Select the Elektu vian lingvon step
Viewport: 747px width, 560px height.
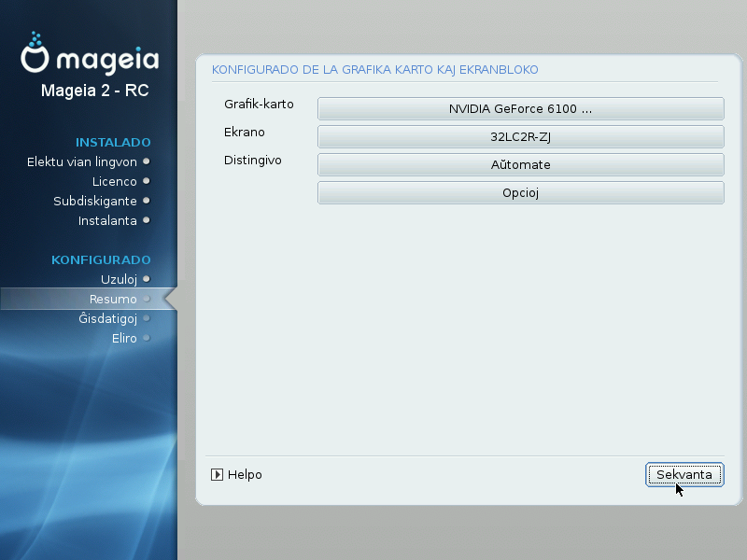pos(82,161)
